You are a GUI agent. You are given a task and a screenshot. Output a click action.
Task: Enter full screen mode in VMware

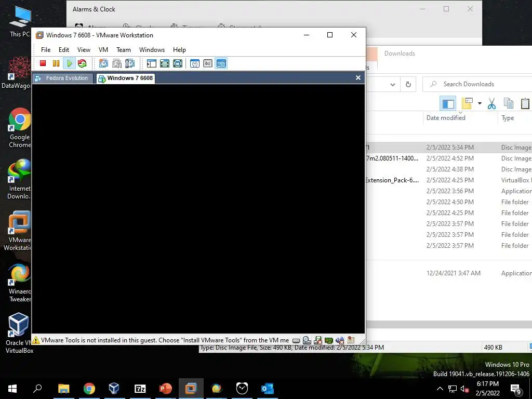[178, 63]
